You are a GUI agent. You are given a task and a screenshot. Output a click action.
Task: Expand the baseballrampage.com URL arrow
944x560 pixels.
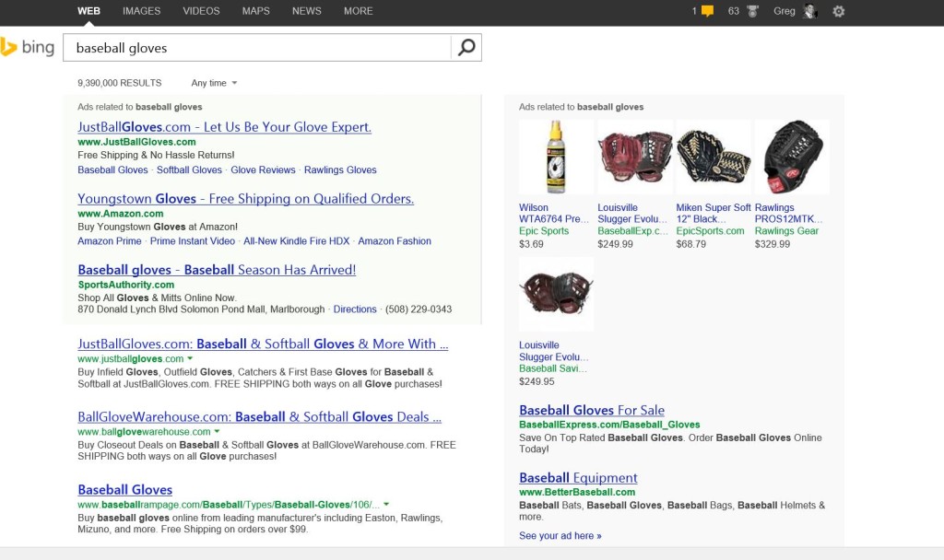386,504
